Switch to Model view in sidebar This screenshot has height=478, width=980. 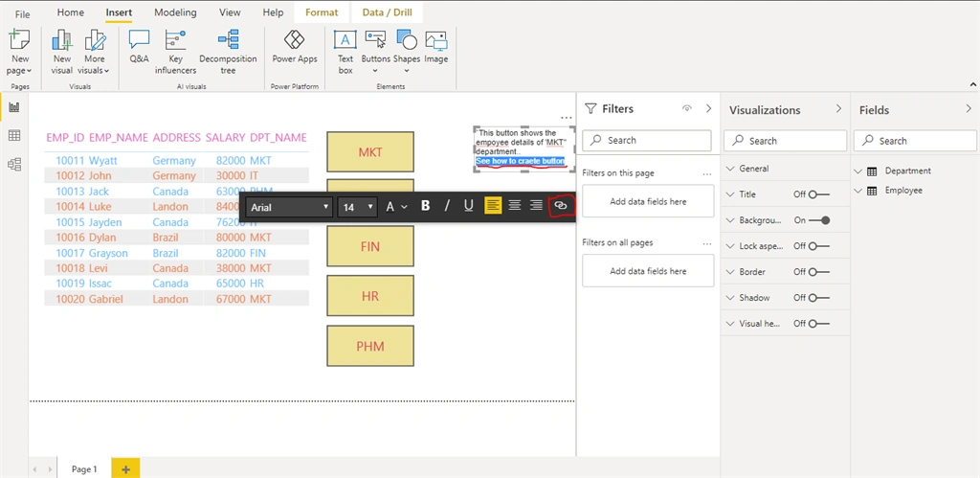tap(13, 164)
